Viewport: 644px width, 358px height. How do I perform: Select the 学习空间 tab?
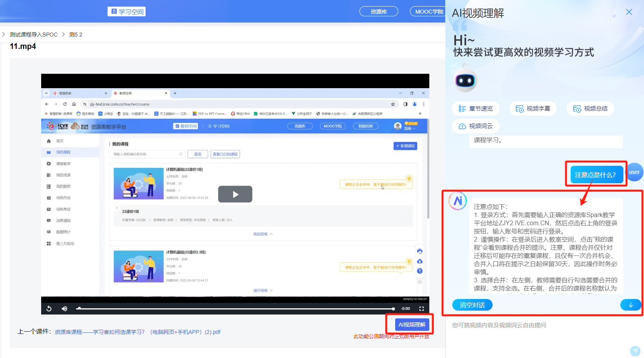127,12
